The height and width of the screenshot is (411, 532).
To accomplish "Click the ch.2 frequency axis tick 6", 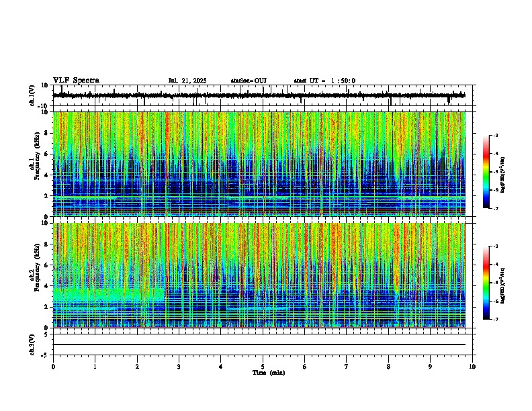I will (47, 265).
